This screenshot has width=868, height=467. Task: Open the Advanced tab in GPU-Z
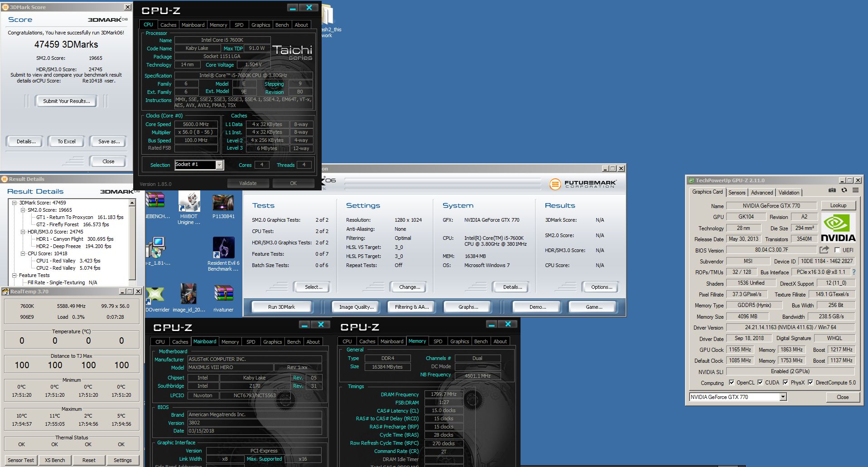click(x=762, y=193)
